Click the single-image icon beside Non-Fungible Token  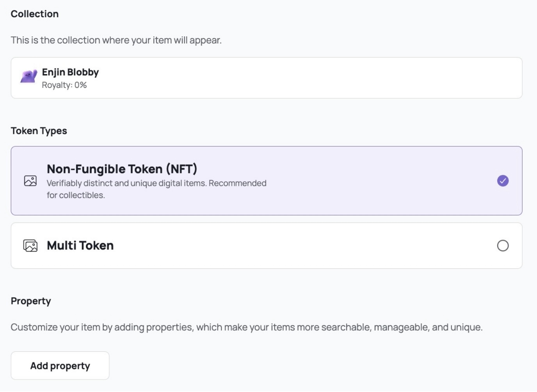coord(30,181)
